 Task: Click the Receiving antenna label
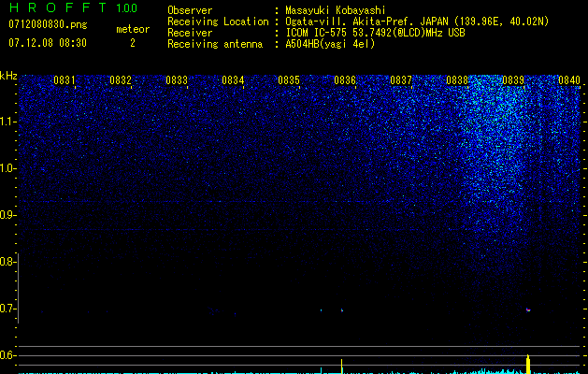coord(215,44)
